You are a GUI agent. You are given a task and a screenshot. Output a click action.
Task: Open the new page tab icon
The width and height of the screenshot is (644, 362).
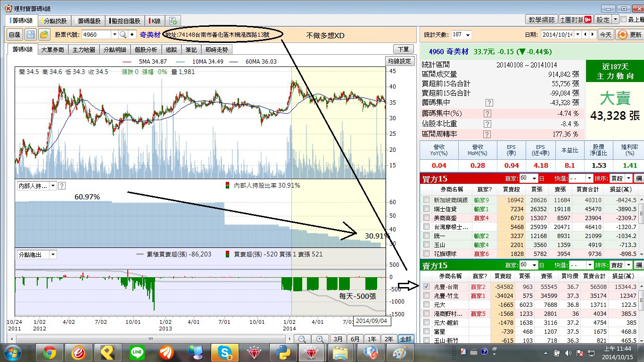point(173,21)
